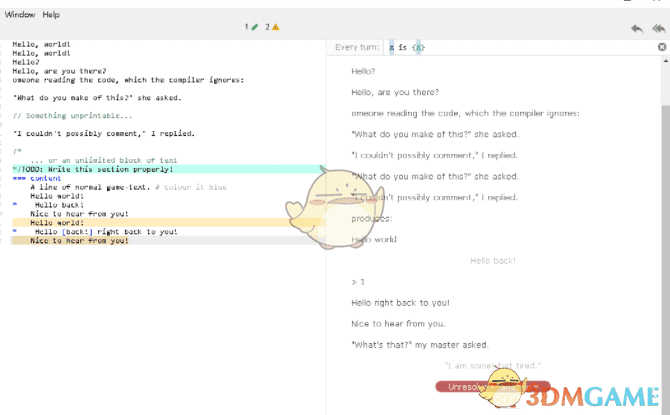Step back one choice with single arrow
The height and width of the screenshot is (415, 670).
coord(637,29)
